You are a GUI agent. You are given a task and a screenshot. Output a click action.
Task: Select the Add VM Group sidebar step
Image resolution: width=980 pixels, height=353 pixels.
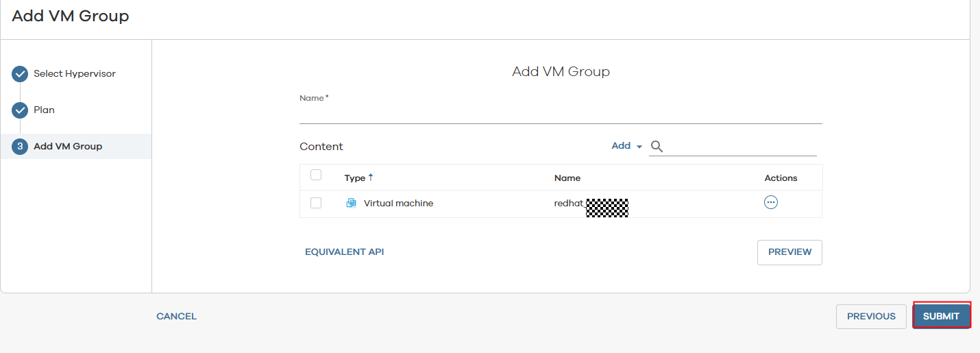click(x=68, y=147)
